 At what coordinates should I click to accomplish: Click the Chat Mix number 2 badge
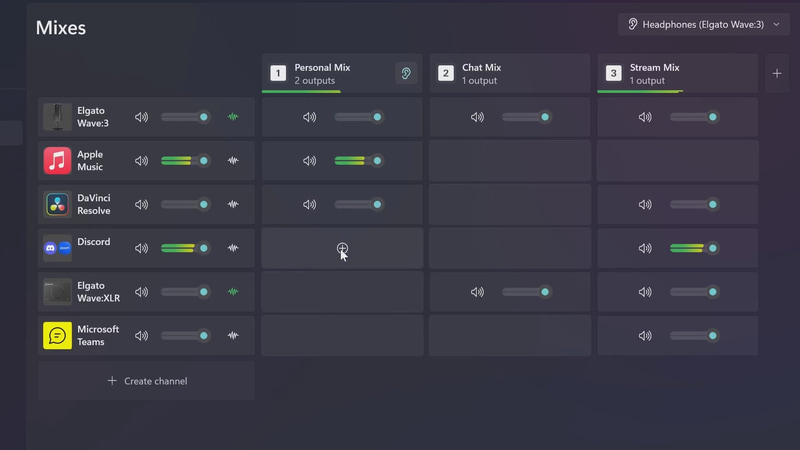click(445, 73)
